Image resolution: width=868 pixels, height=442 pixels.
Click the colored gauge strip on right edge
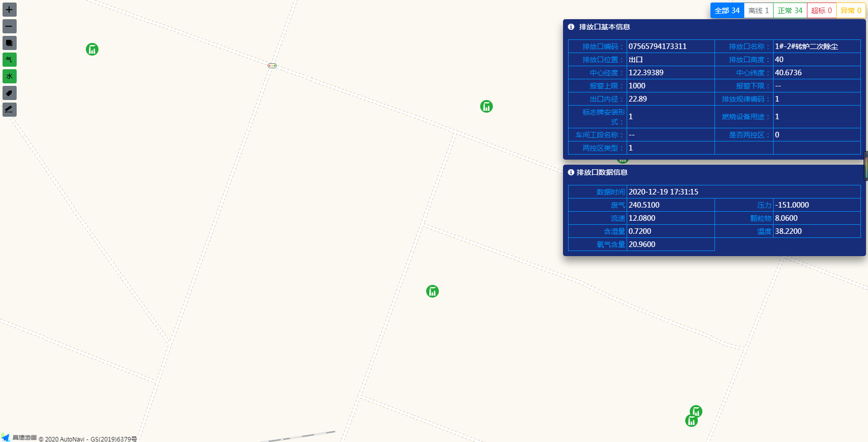click(865, 166)
